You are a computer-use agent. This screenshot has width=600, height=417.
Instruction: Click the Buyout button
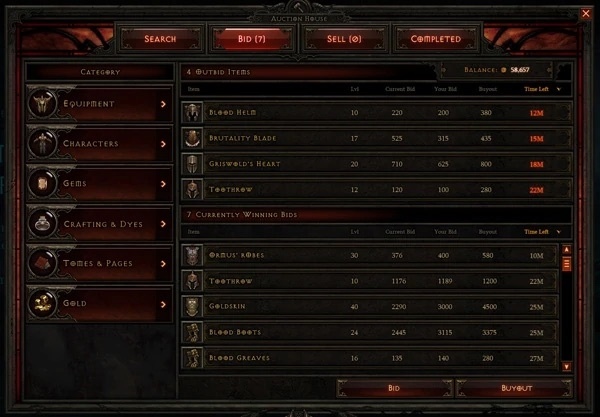point(516,388)
